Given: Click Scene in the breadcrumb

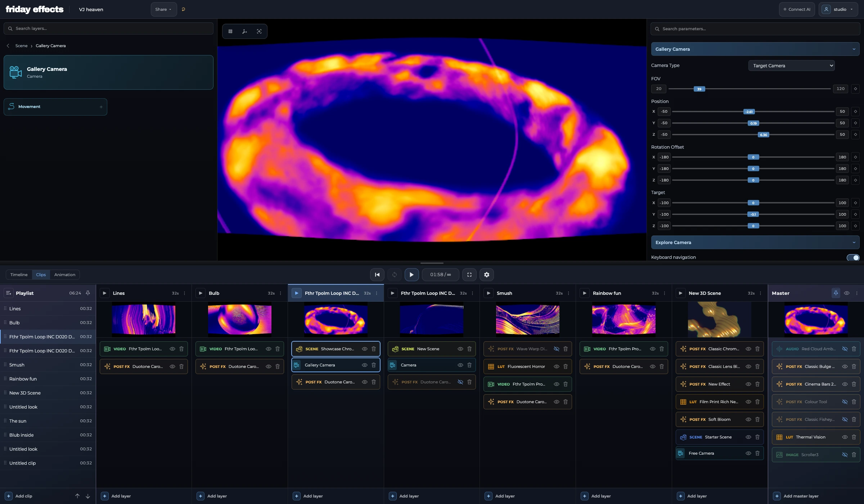Looking at the screenshot, I should (21, 46).
